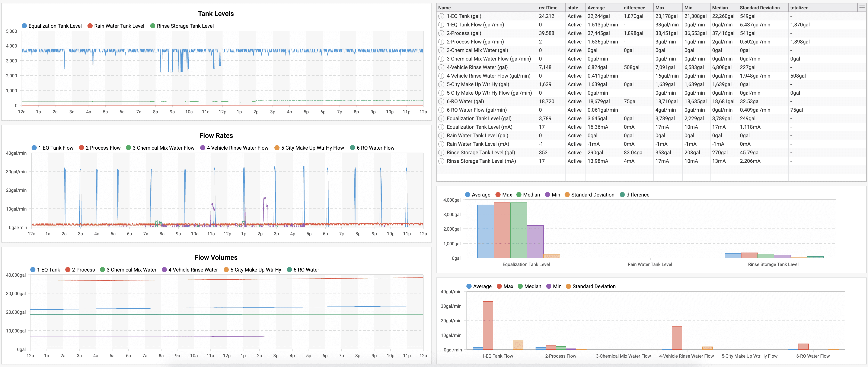
Task: Toggle 3-Chemical Mix Water in Flow Volumes legend
Action: coord(128,270)
